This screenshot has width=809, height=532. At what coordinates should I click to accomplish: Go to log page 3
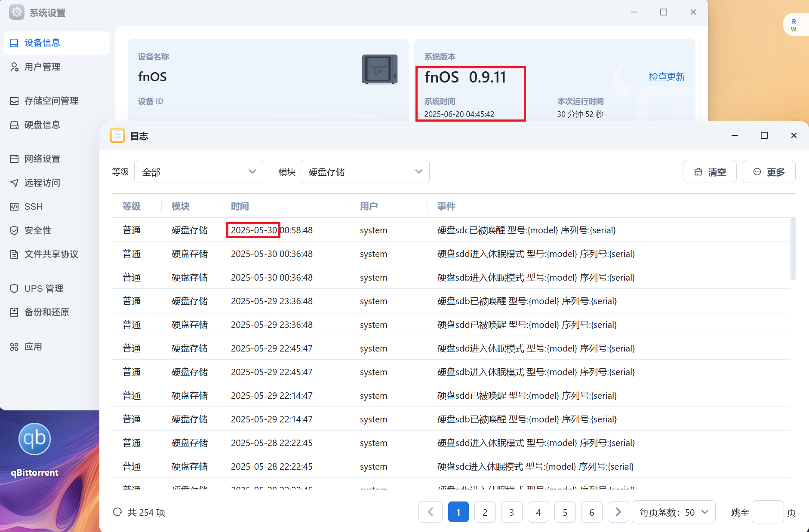coord(512,512)
